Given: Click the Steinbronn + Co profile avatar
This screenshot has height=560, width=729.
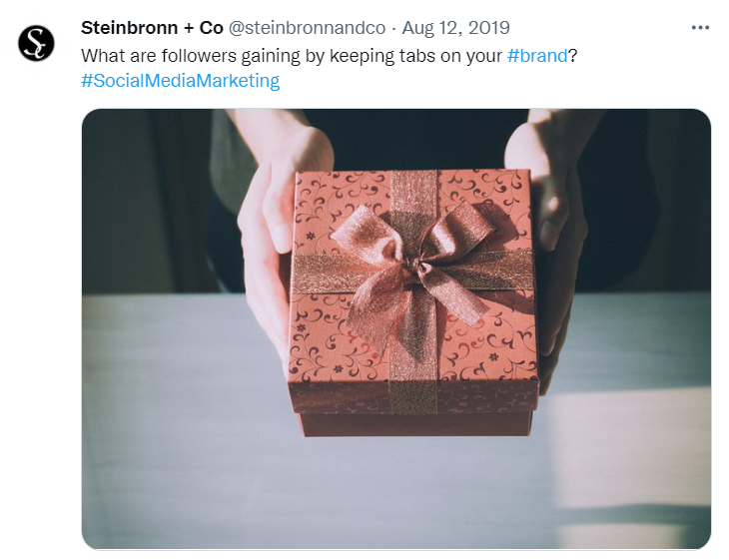Looking at the screenshot, I should [36, 43].
